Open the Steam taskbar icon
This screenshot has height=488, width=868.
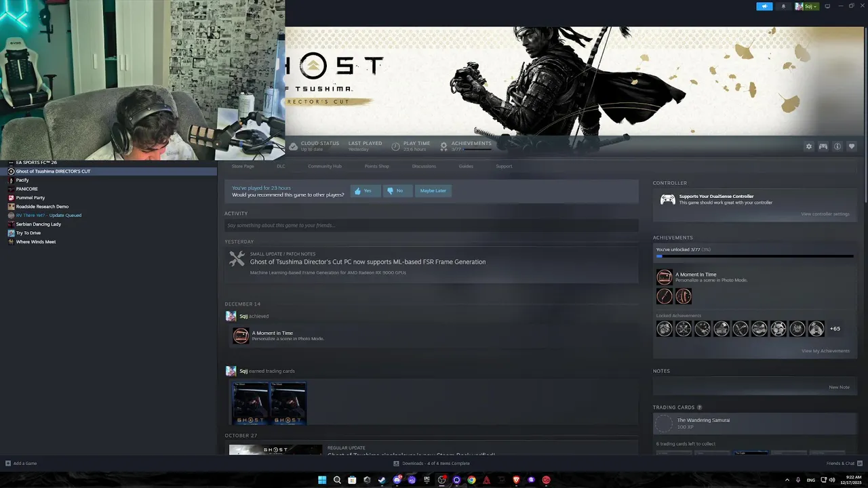point(382,480)
